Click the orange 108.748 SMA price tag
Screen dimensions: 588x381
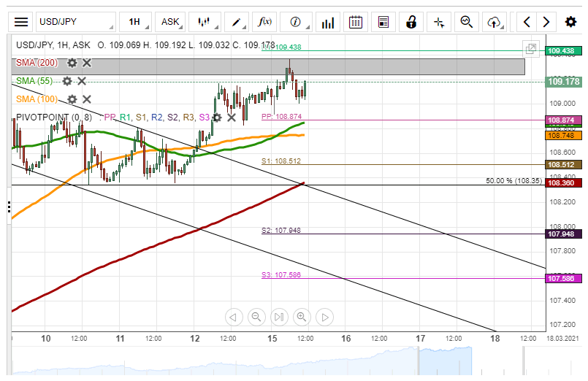click(x=563, y=136)
